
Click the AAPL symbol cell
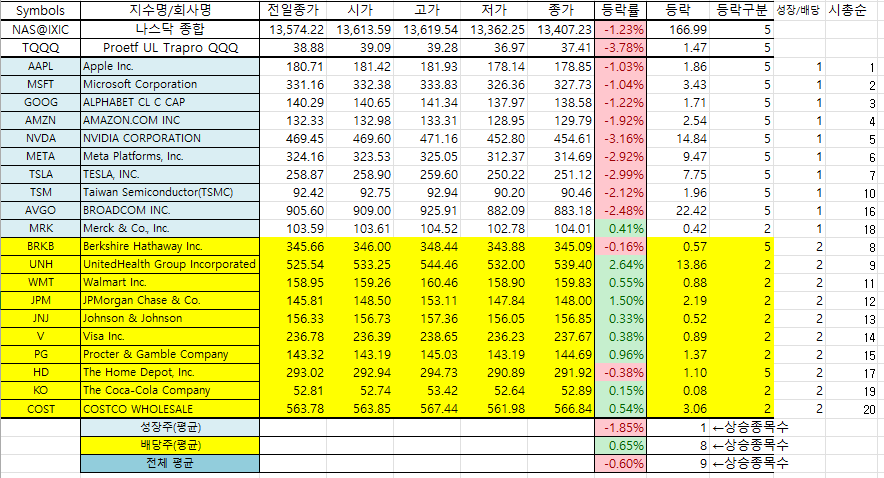pos(41,67)
